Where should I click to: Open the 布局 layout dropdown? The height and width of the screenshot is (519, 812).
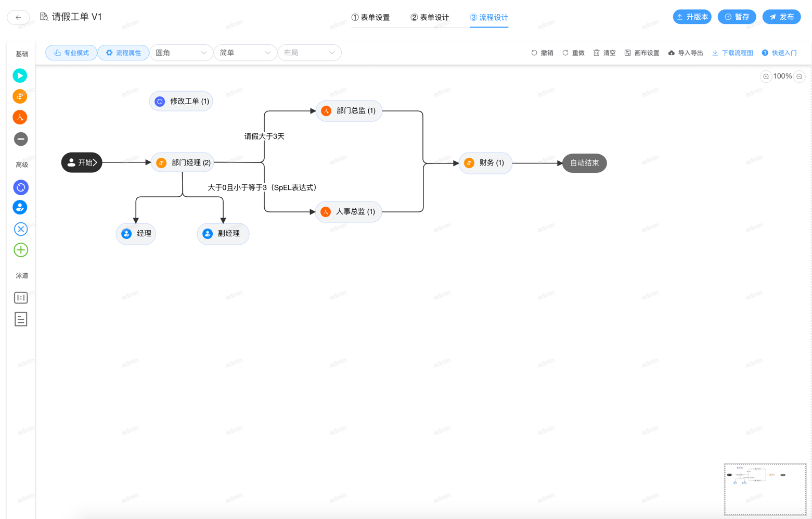click(x=309, y=53)
